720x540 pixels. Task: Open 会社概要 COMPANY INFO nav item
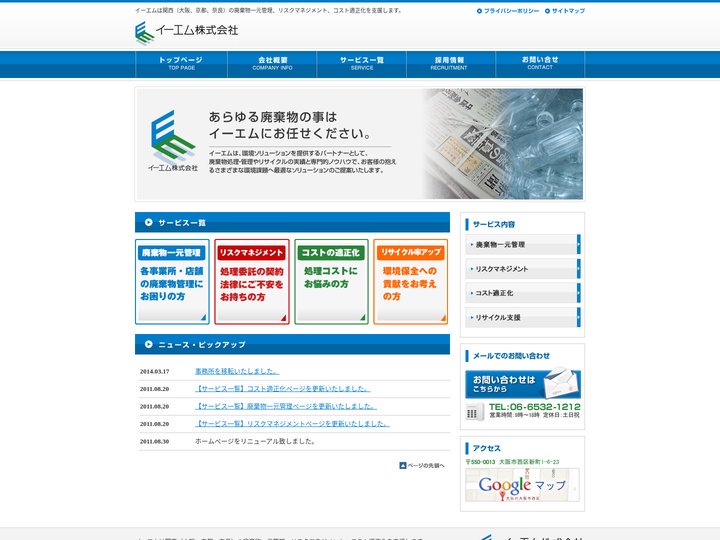click(x=272, y=63)
